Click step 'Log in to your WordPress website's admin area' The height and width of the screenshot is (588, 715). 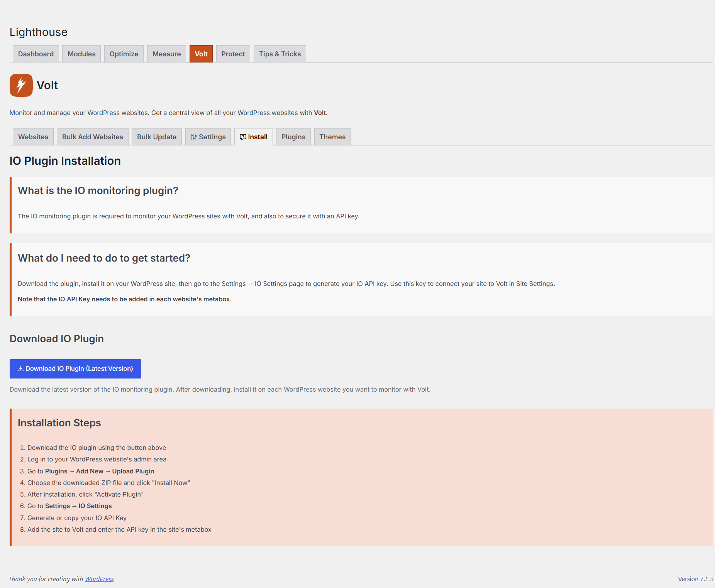97,460
